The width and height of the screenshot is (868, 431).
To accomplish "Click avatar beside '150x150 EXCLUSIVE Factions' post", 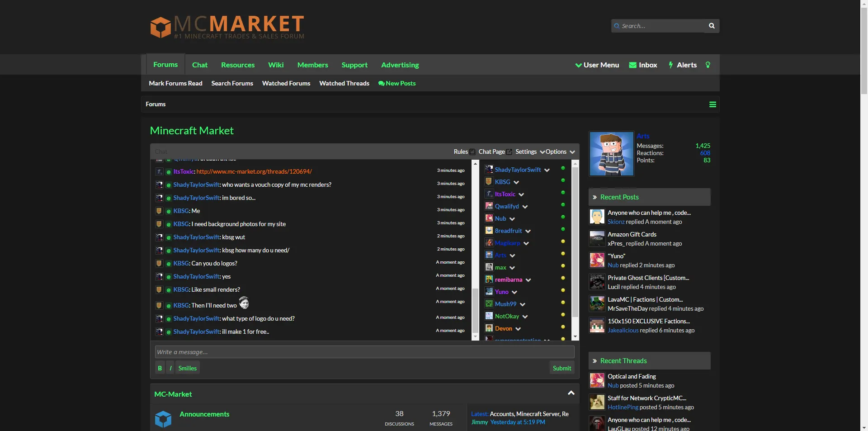I will pos(597,325).
